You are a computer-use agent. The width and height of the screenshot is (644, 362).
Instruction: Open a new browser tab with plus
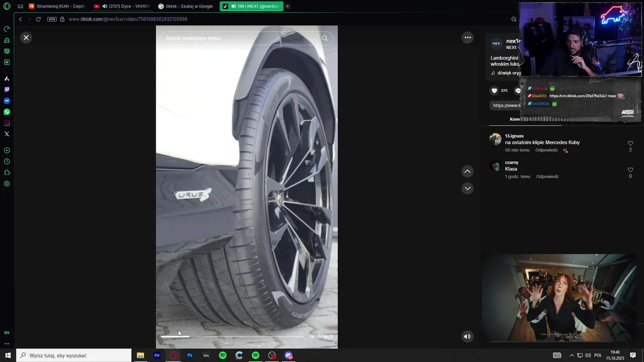coord(287,7)
